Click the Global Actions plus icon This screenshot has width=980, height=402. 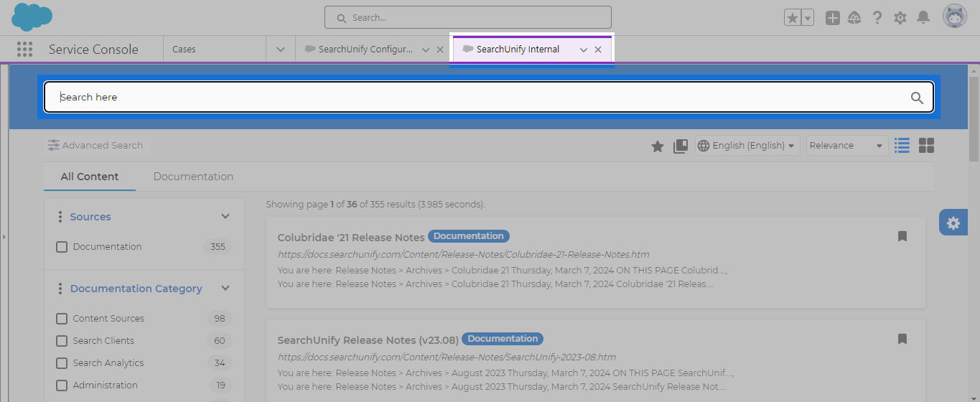click(832, 18)
